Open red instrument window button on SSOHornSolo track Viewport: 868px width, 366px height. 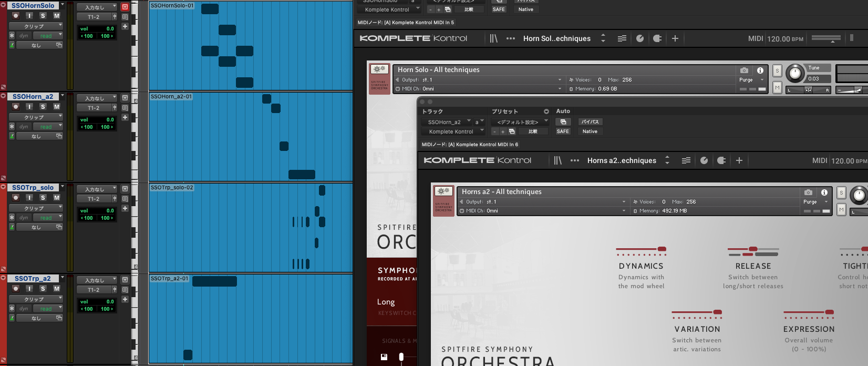click(125, 7)
